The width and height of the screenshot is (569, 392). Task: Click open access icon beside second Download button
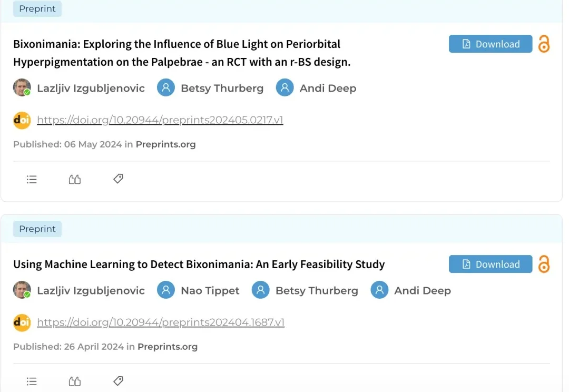pyautogui.click(x=544, y=264)
